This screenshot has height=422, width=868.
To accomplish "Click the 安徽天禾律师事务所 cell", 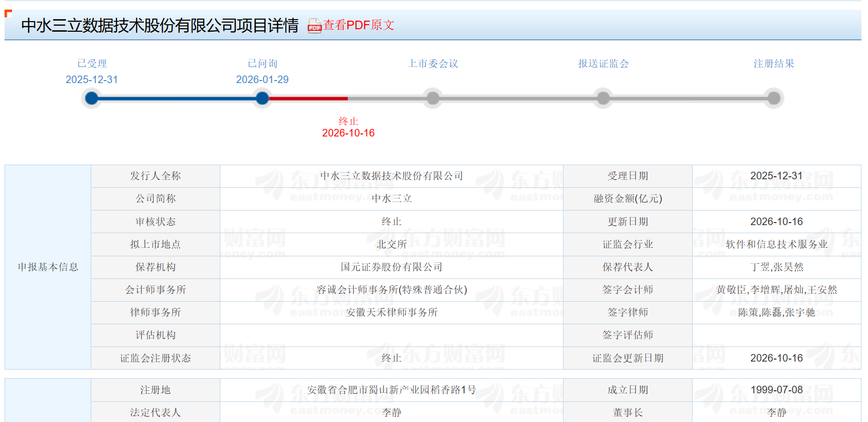I will coord(392,312).
